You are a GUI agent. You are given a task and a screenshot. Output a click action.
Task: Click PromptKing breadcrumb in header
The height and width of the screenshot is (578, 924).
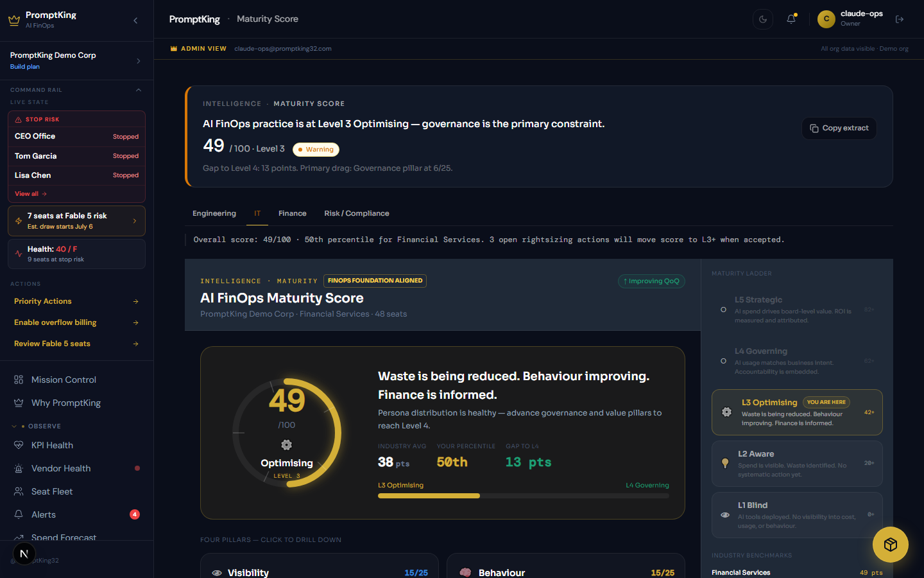tap(194, 19)
